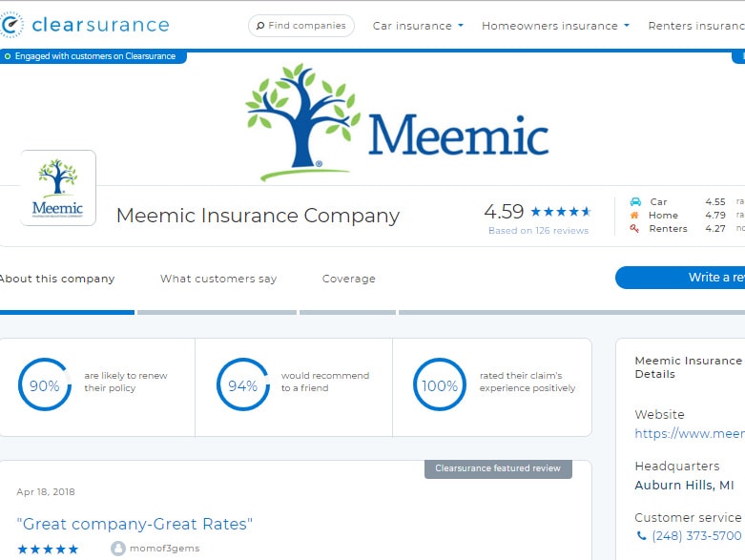Select the About this company tab

57,279
